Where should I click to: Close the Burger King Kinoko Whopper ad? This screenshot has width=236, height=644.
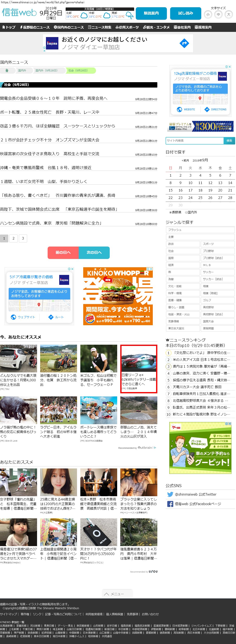(x=151, y=269)
